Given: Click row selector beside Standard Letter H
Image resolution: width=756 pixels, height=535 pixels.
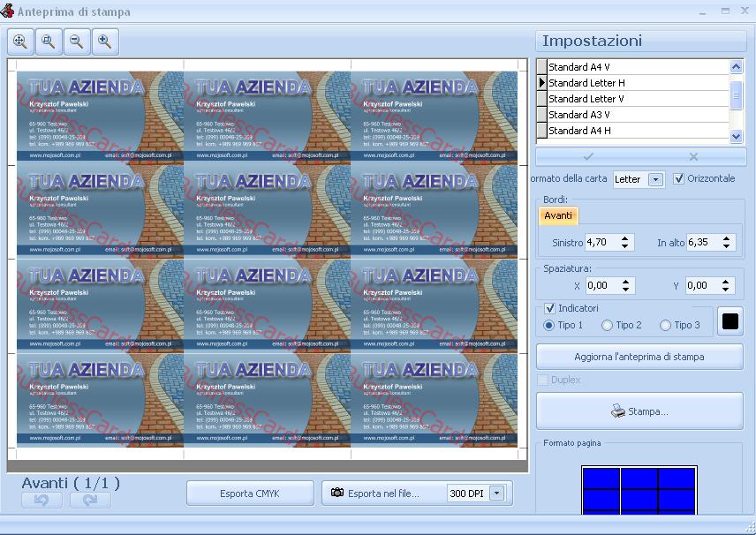Looking at the screenshot, I should click(542, 83).
